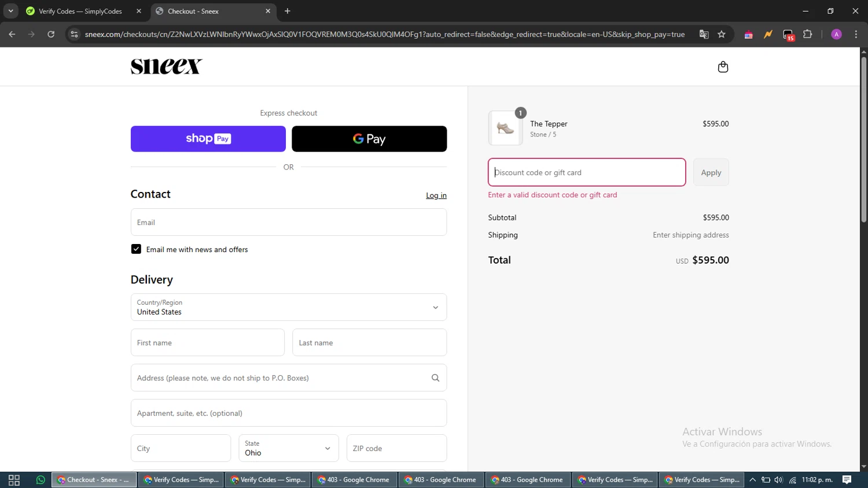Viewport: 868px width, 488px height.
Task: Click the ZIP code field
Action: tap(397, 448)
